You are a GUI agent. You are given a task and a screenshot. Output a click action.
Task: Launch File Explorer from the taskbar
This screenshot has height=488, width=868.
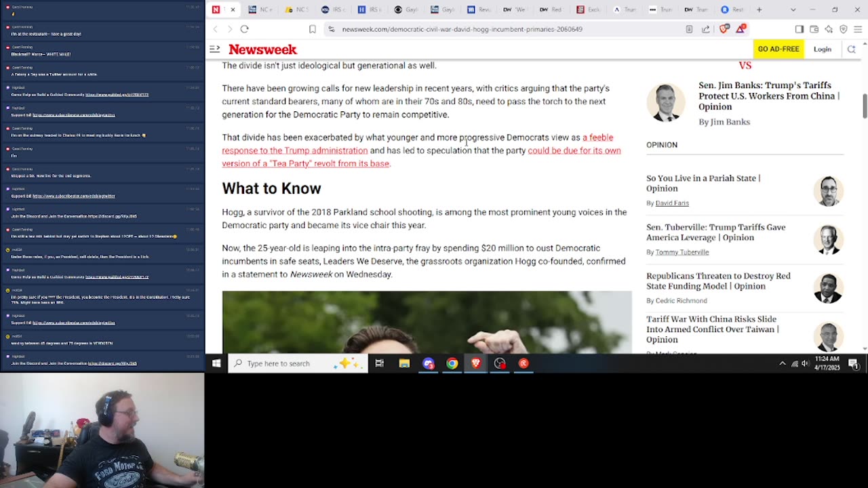click(404, 363)
